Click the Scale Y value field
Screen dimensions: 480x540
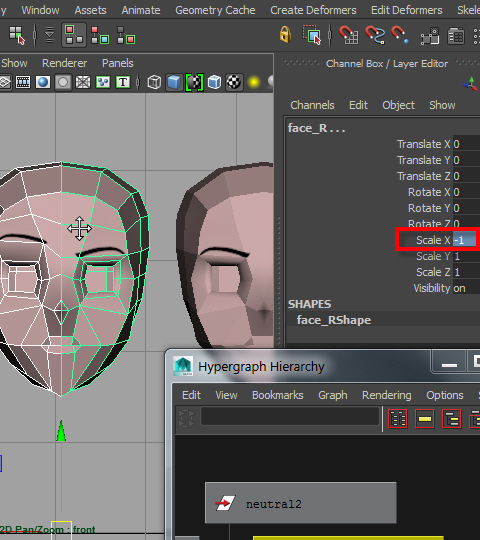[466, 256]
